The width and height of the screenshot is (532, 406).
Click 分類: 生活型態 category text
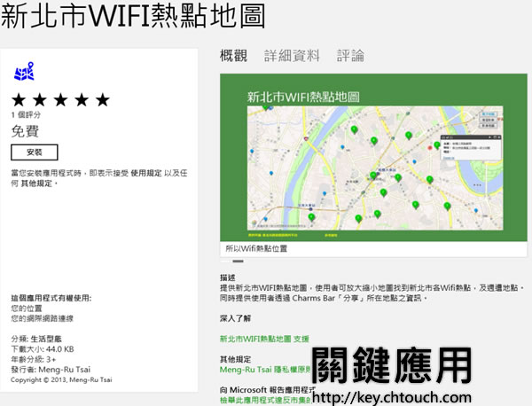pos(36,339)
